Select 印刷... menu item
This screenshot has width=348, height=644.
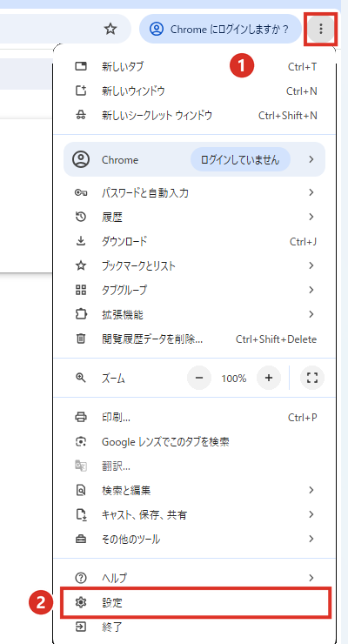pyautogui.click(x=195, y=418)
